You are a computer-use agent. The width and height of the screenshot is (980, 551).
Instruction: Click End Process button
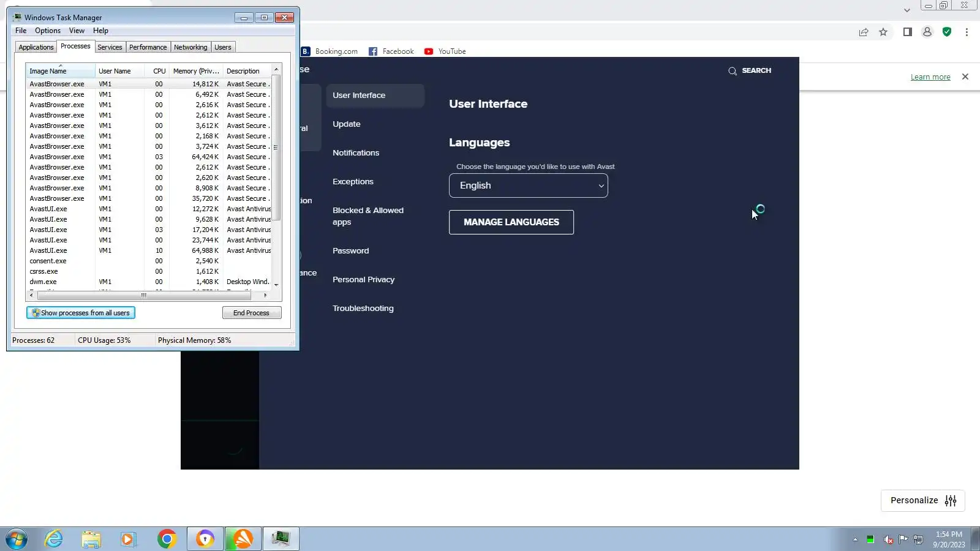[252, 313]
